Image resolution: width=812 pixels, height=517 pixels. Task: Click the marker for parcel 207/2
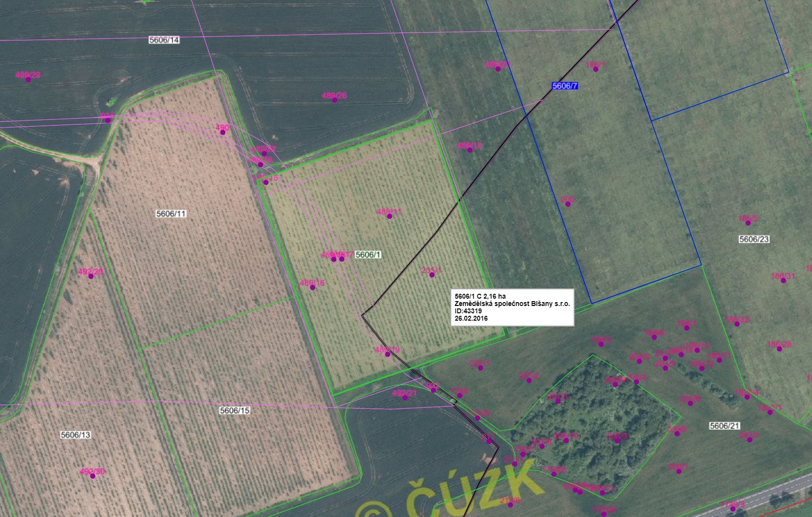(529, 380)
